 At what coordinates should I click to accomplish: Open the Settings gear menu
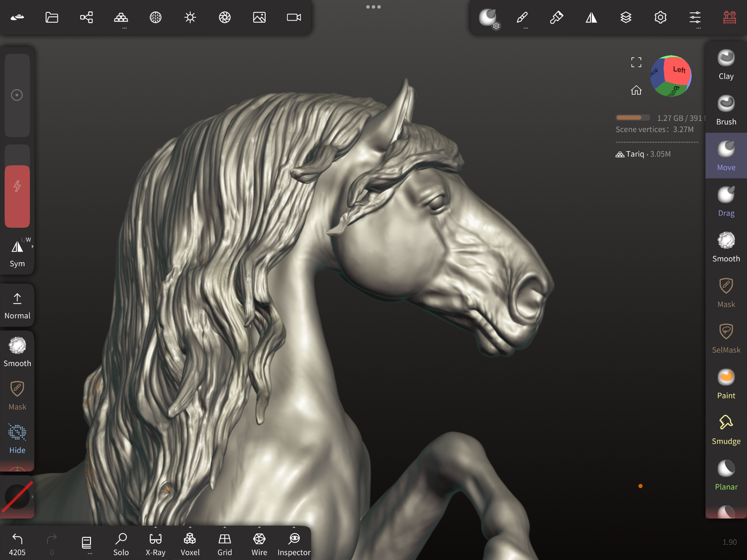[x=660, y=18]
